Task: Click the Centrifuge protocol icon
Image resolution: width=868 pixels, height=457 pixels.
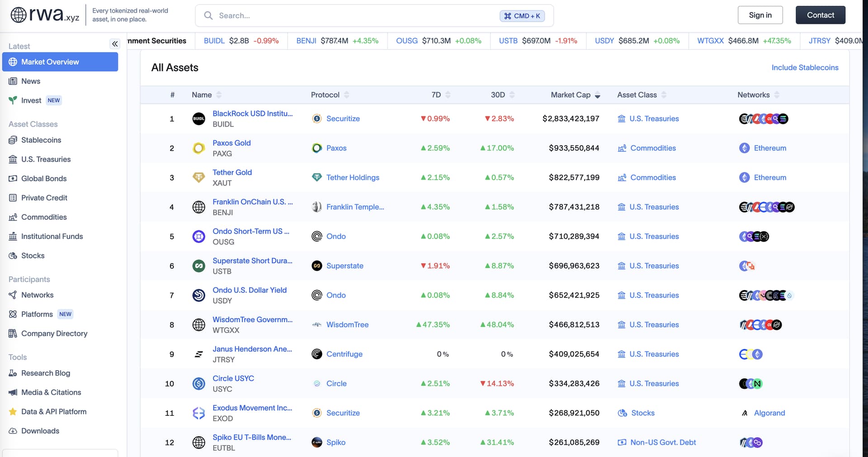Action: 317,354
